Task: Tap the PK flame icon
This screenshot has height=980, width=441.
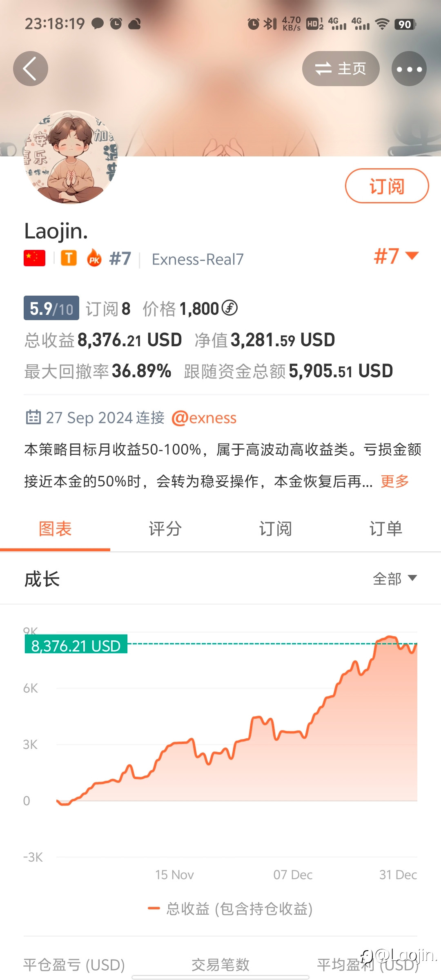Action: tap(94, 258)
